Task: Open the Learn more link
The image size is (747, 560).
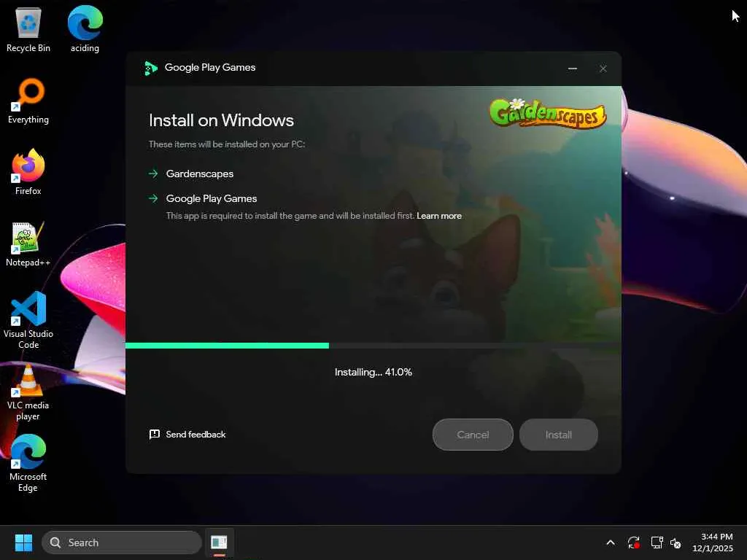Action: (x=438, y=216)
